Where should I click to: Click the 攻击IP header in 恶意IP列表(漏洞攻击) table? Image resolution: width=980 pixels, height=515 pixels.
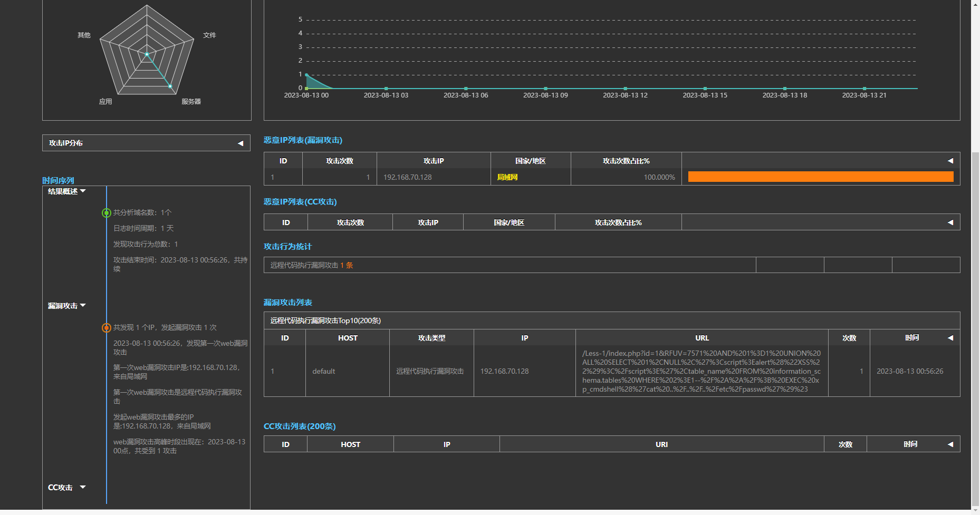tap(434, 161)
